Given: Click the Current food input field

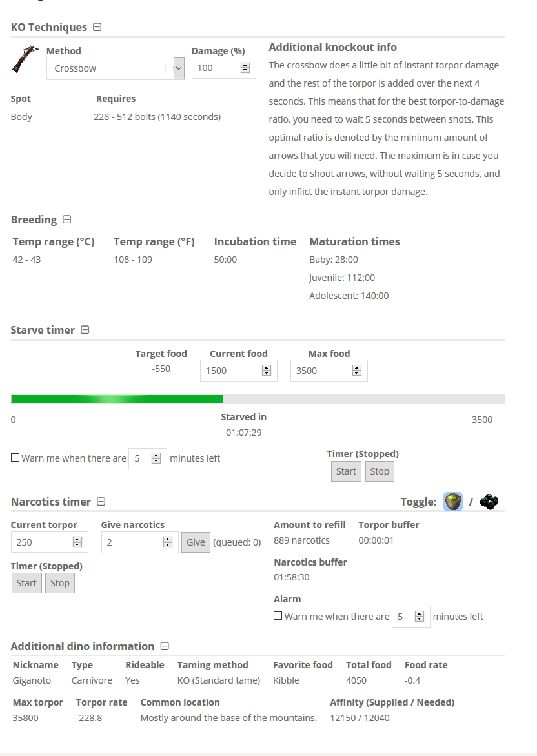Looking at the screenshot, I should click(239, 371).
